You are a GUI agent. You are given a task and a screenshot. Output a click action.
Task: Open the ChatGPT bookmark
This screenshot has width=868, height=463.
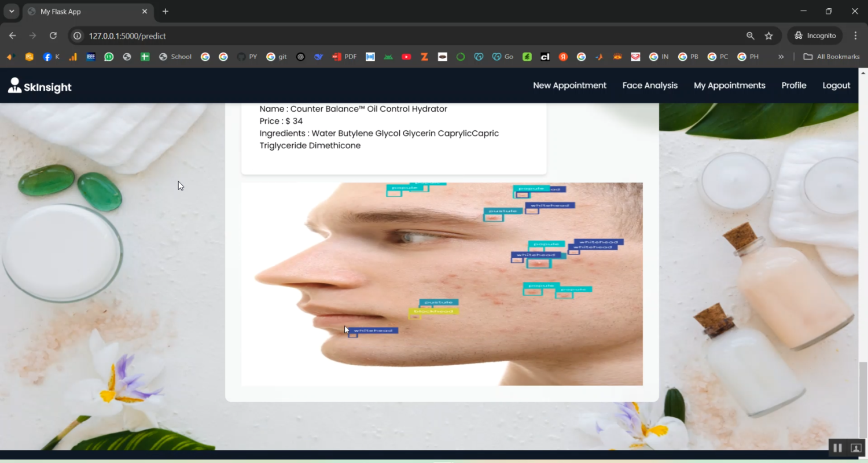(x=300, y=57)
